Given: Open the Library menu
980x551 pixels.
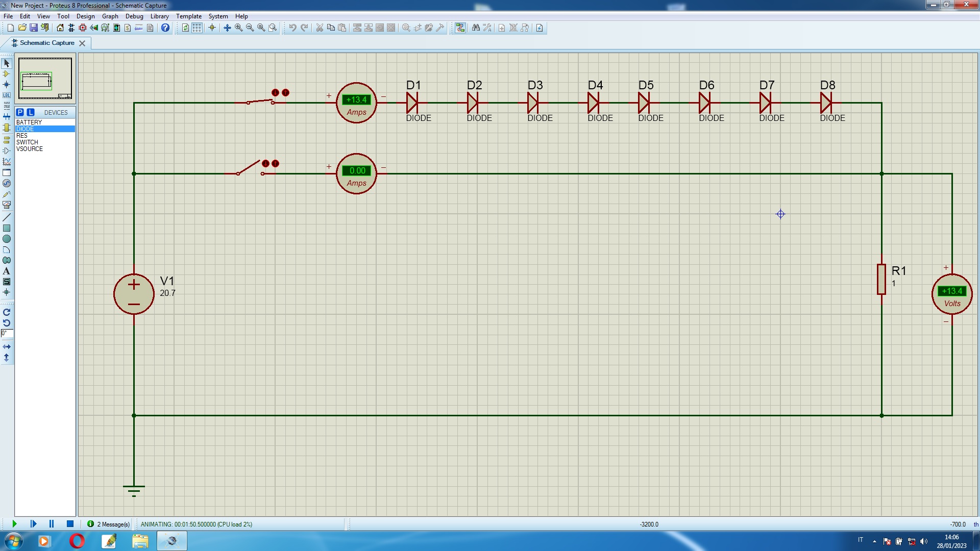Looking at the screenshot, I should [159, 16].
